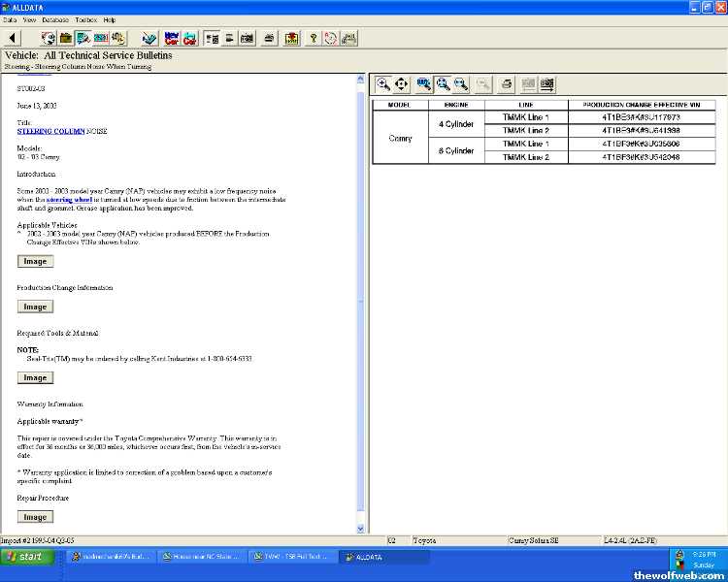Click the pan/move tool in image viewer
728x582 pixels.
point(402,84)
